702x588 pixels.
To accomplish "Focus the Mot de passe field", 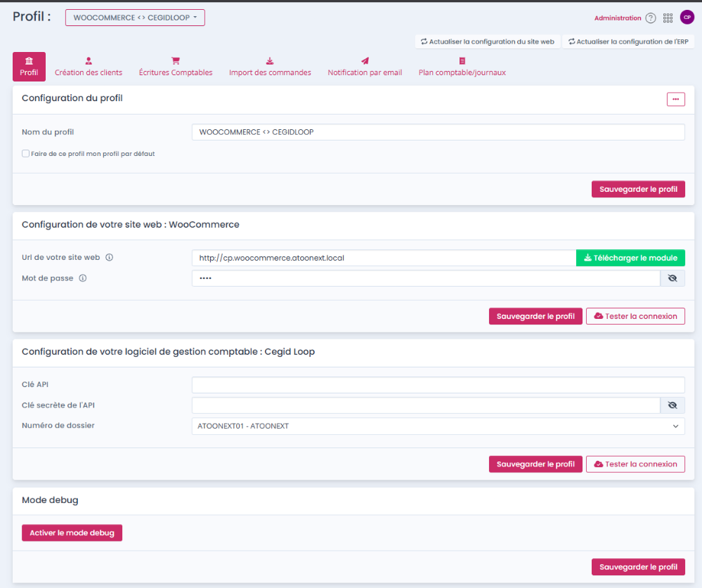I will (x=426, y=278).
